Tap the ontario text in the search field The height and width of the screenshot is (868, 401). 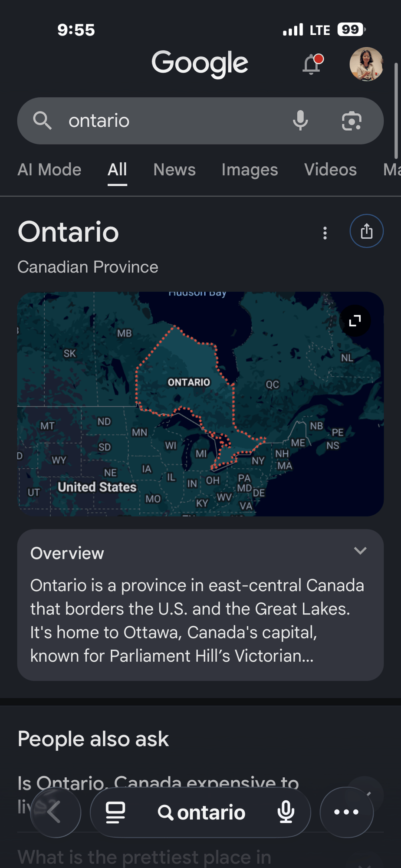[x=99, y=121]
